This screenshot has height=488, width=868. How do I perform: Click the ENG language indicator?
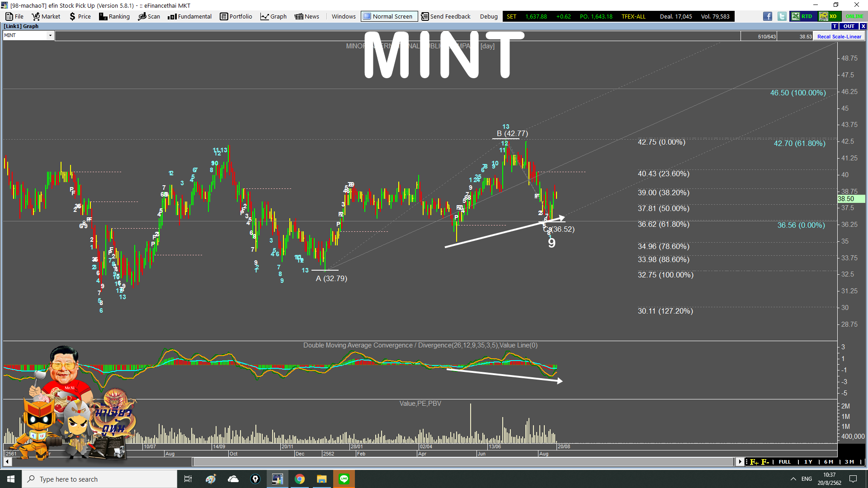807,479
